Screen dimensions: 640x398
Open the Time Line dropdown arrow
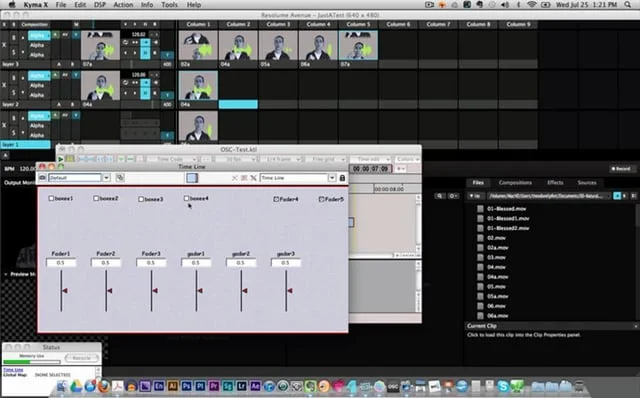pos(332,178)
